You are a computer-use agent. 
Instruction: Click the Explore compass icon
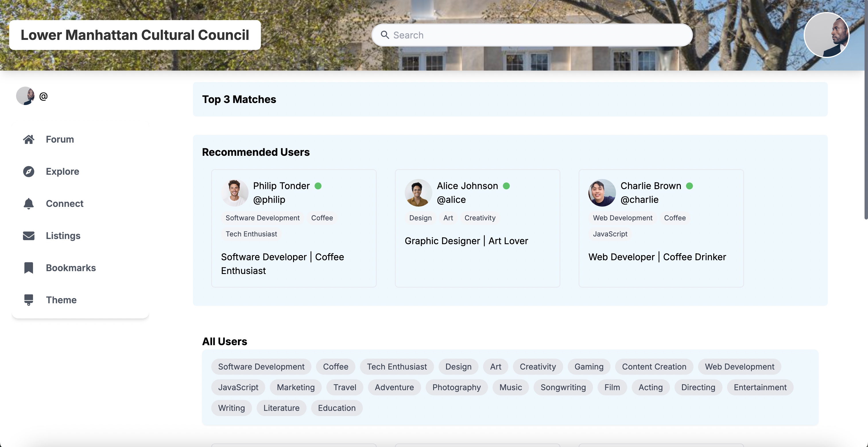pyautogui.click(x=29, y=172)
